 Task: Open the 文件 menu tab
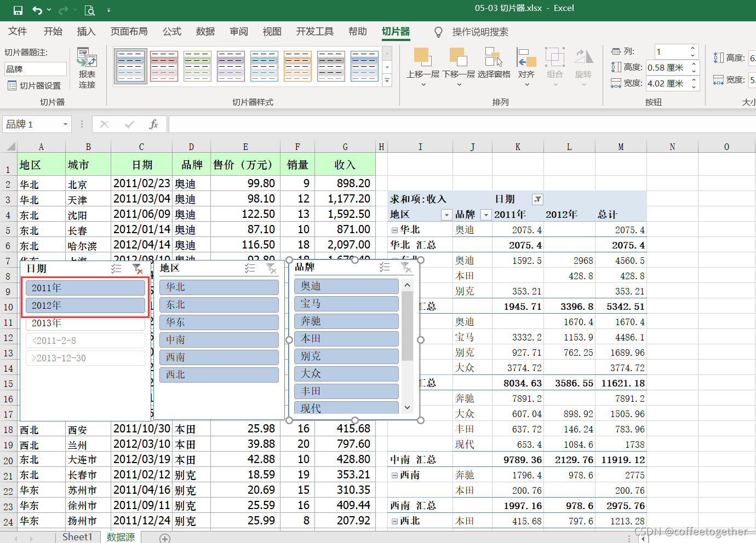18,32
